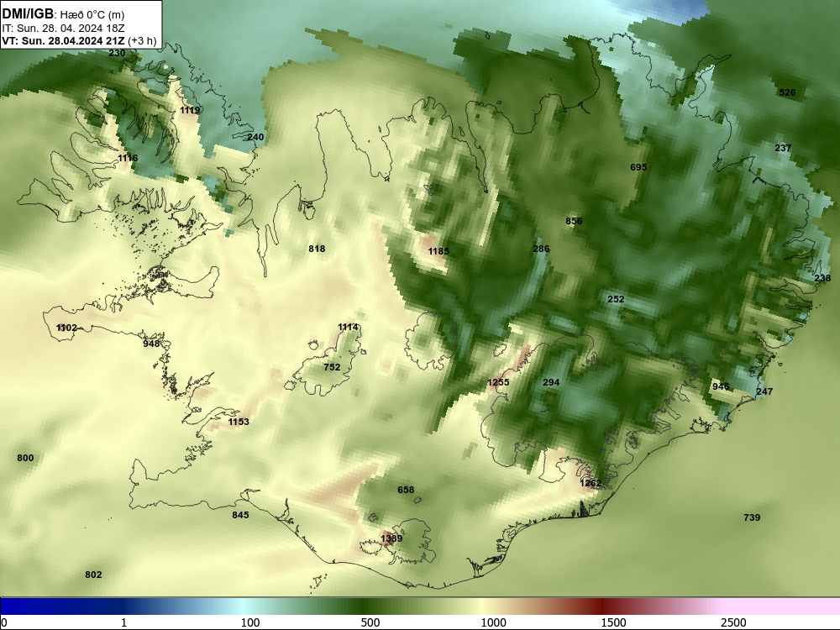
Task: Click the 1185 height label
Action: [x=438, y=251]
